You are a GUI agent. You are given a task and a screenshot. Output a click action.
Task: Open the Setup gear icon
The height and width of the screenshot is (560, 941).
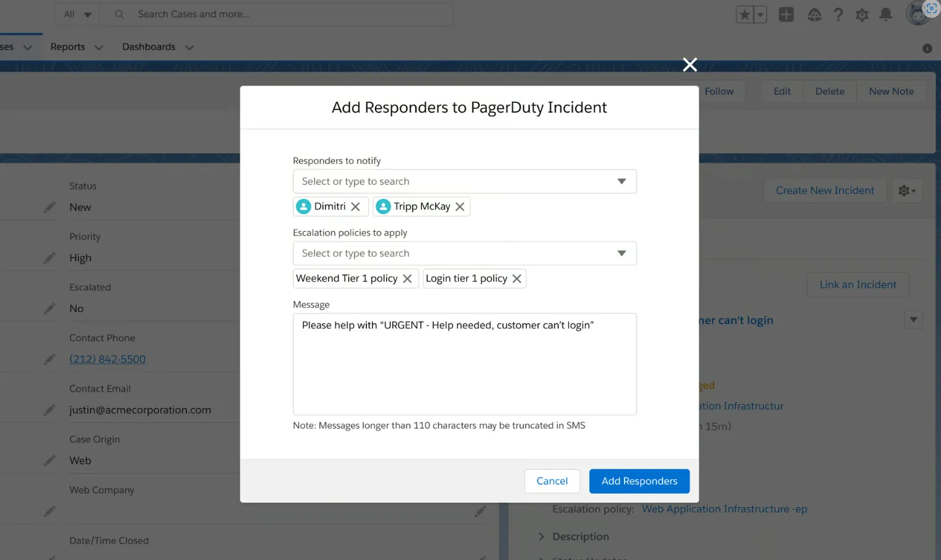coord(862,14)
